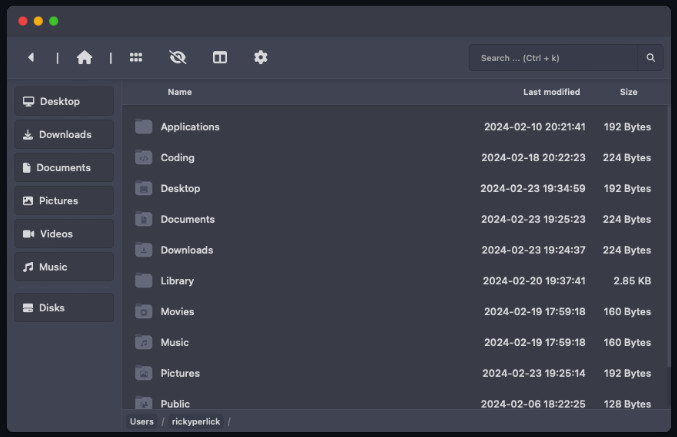Go to the home directory via house icon

point(84,57)
